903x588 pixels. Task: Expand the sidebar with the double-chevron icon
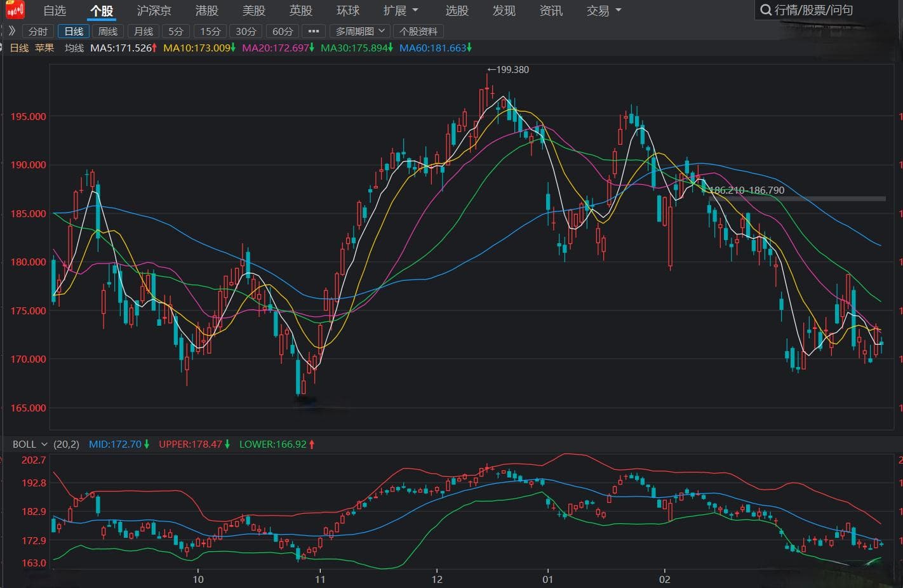click(x=11, y=30)
